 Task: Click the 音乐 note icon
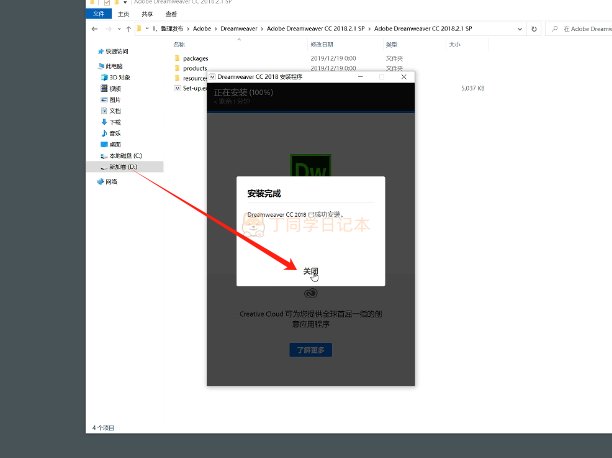104,133
